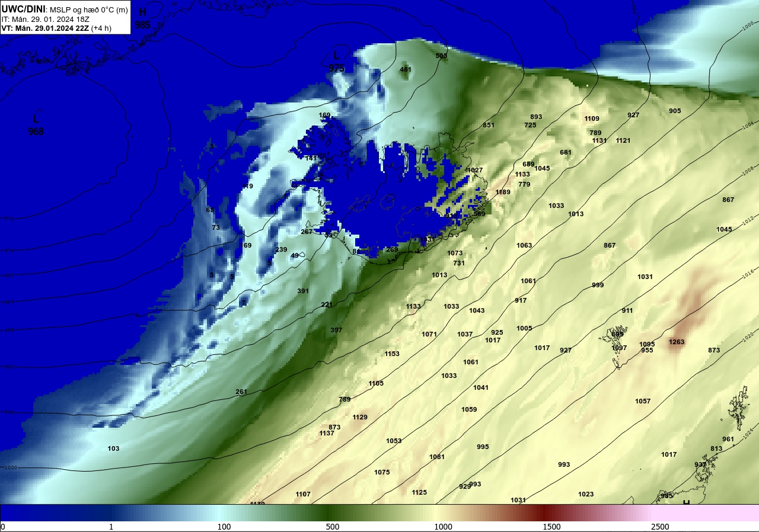The width and height of the screenshot is (759, 532).
Task: Click the 1129 height value
Action: point(360,417)
